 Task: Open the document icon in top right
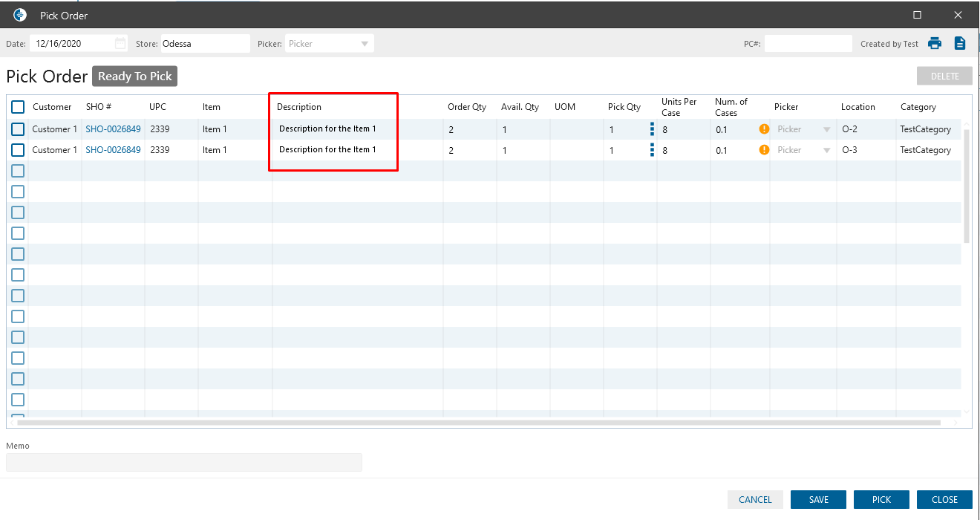click(960, 43)
